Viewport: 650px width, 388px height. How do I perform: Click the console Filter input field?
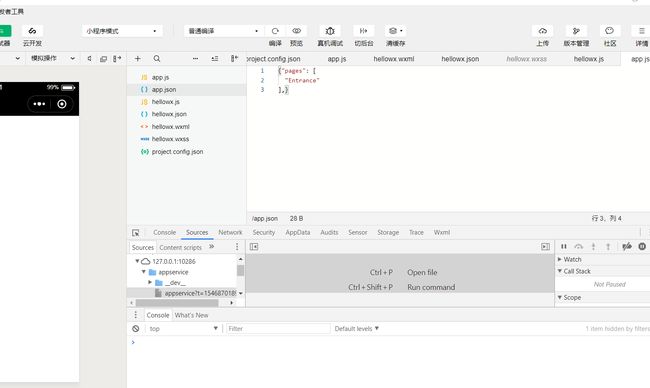click(278, 329)
